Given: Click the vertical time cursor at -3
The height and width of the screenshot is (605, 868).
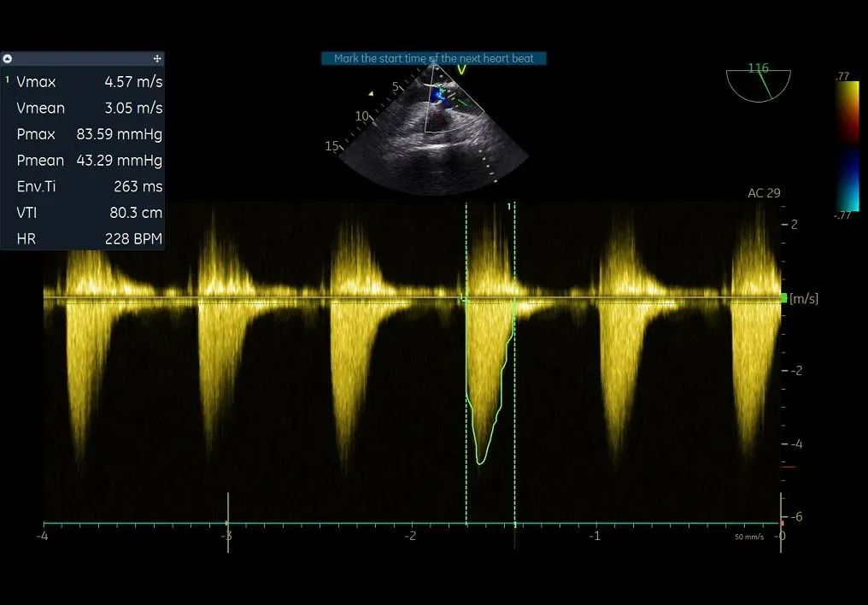Looking at the screenshot, I should (227, 521).
